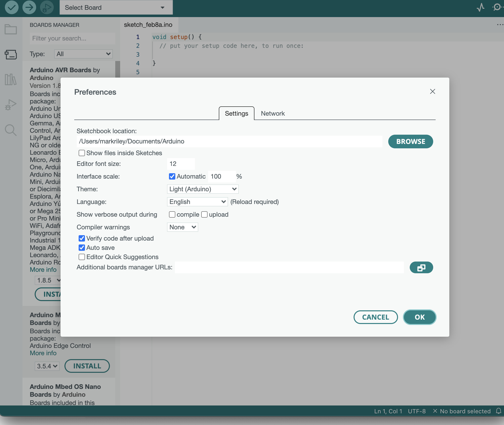Open the Compiler warnings dropdown
Viewport: 504px width, 425px height.
[x=182, y=227]
